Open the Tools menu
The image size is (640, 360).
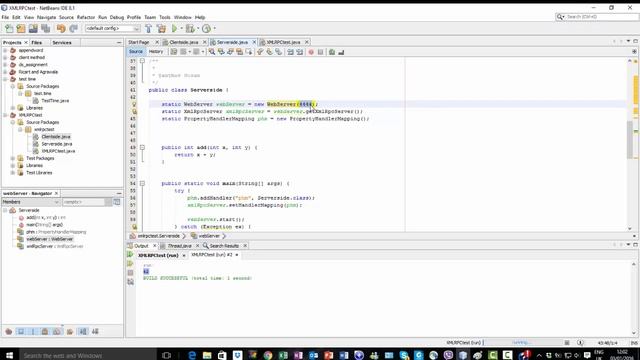coord(164,17)
